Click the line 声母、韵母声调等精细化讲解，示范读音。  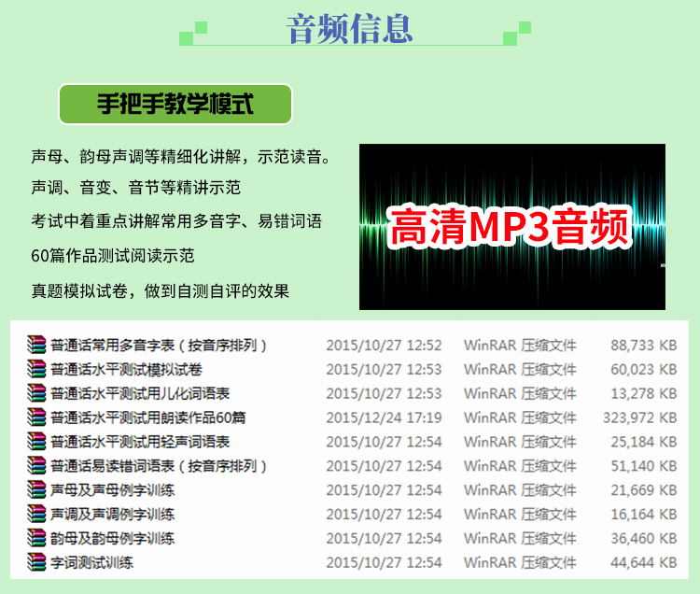(182, 157)
